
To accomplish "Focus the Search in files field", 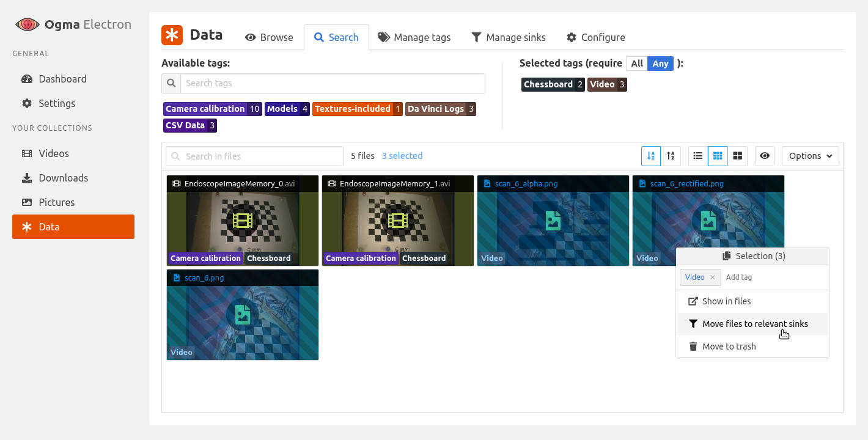I will [x=254, y=156].
